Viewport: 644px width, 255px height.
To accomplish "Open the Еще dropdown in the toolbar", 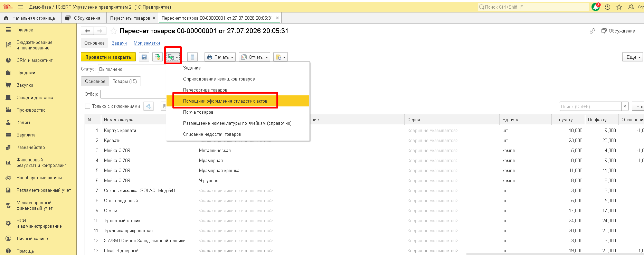I will (633, 57).
